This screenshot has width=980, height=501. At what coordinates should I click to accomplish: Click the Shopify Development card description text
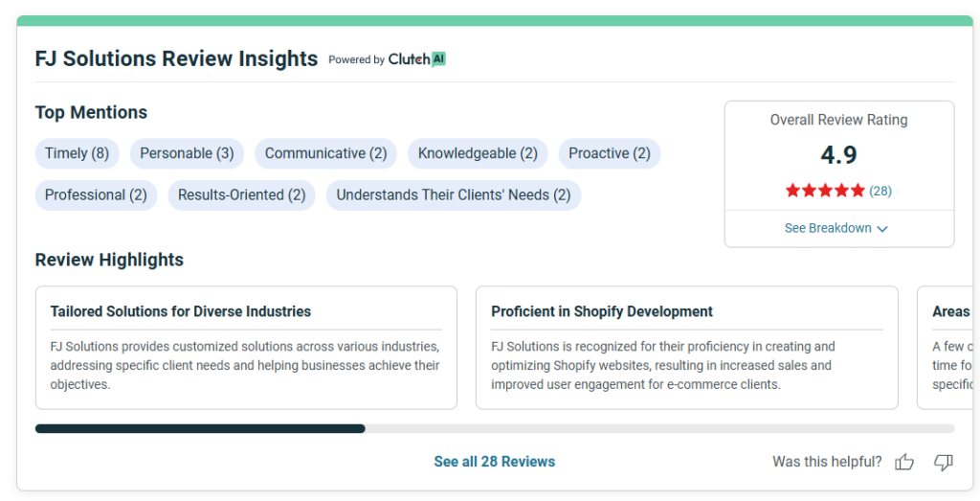click(662, 365)
